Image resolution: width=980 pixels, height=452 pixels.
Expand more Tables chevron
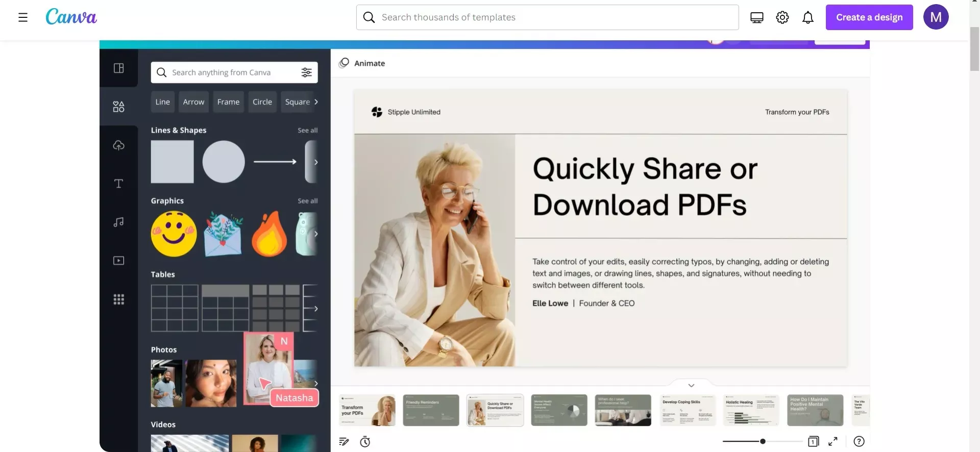click(x=316, y=309)
